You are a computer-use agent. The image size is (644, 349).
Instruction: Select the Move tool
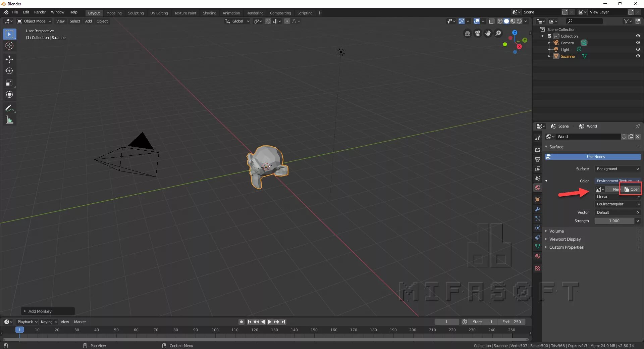[x=9, y=59]
